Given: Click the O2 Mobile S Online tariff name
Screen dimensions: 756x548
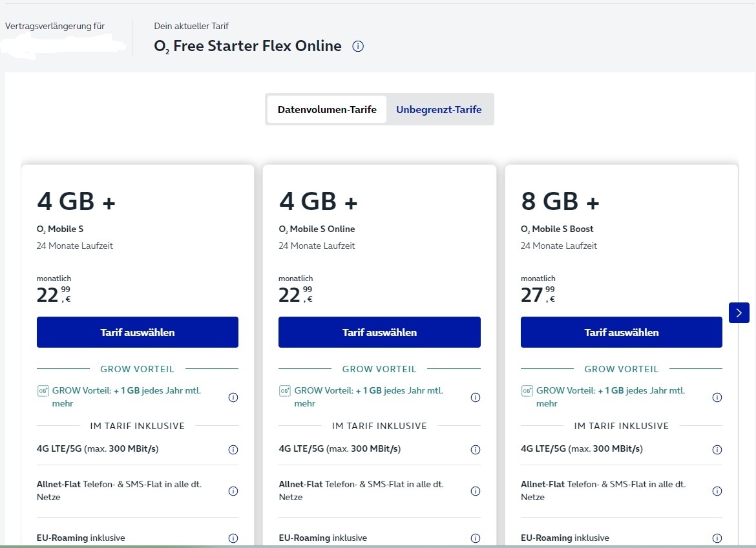Looking at the screenshot, I should tap(317, 229).
